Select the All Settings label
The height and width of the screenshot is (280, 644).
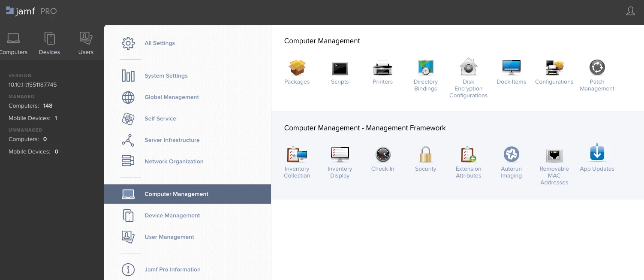159,43
